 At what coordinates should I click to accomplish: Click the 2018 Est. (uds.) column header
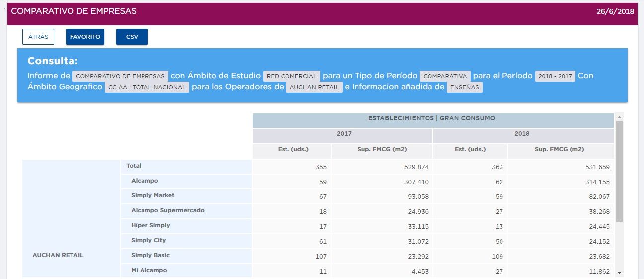point(470,151)
